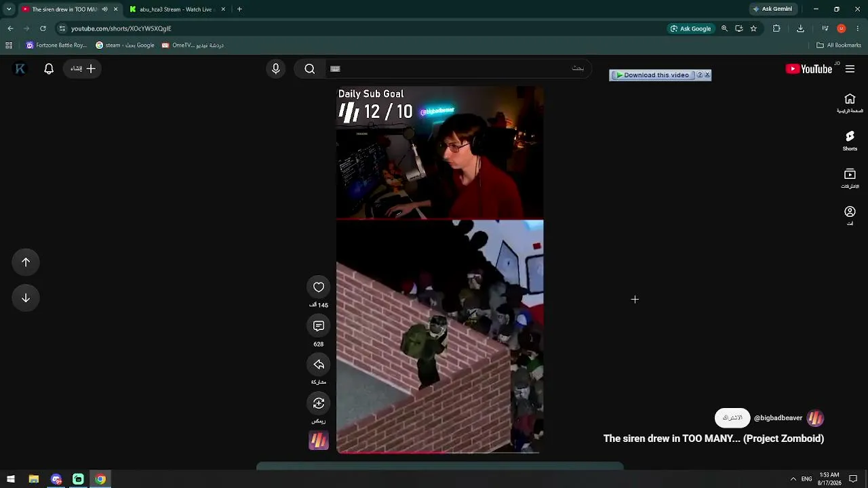Switch to the abu_hza3 Stream tab
This screenshot has width=868, height=488.
coord(176,9)
